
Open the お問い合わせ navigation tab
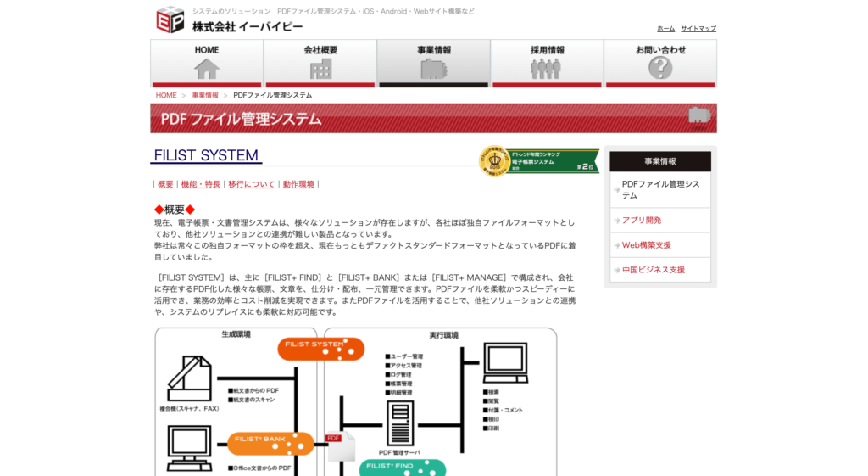click(660, 63)
